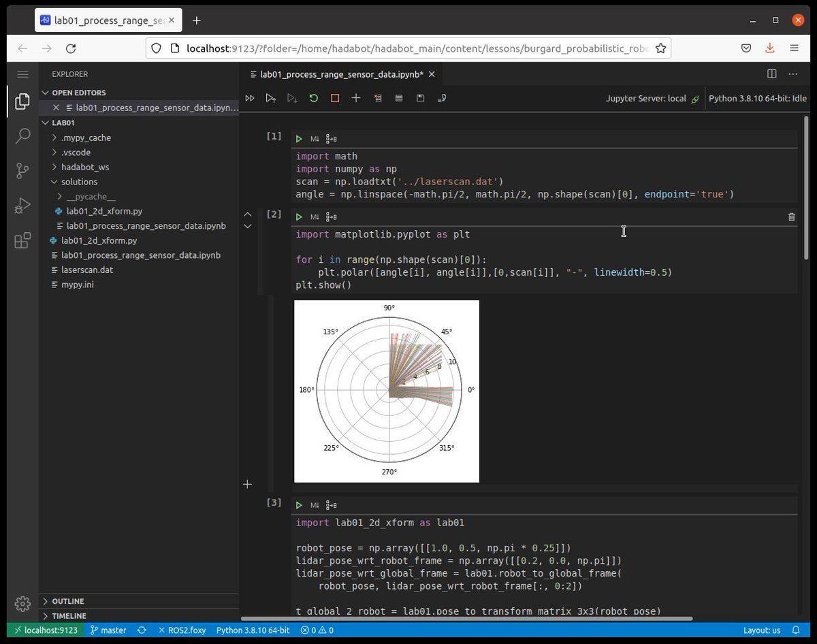
Task: Split the editor to the right
Action: (x=771, y=74)
